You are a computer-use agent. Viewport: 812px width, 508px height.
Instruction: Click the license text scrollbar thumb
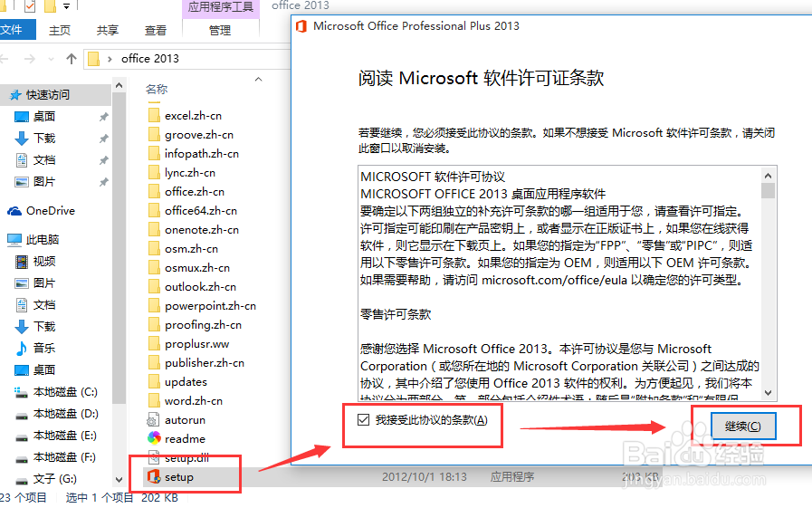[768, 190]
